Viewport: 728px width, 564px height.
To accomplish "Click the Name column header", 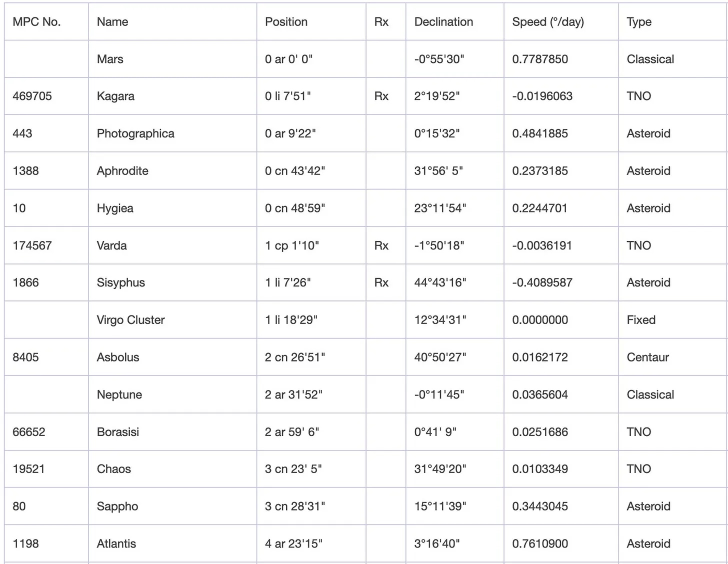I will [112, 22].
